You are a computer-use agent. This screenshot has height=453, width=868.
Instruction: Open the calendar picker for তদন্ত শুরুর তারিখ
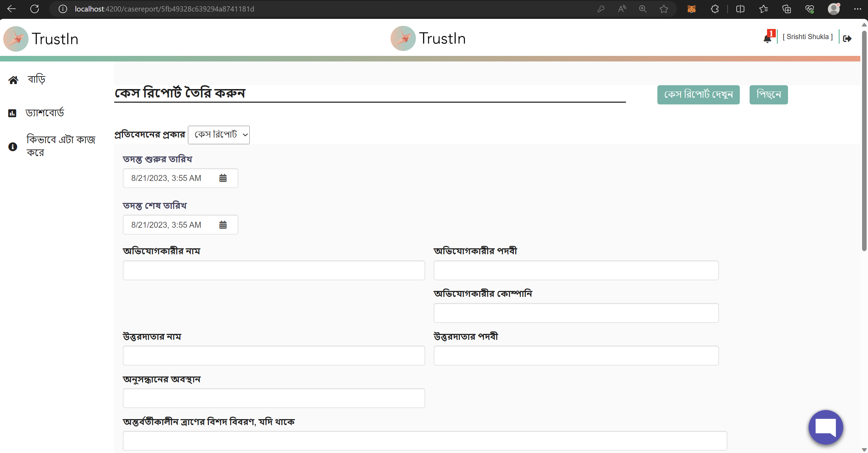coord(223,178)
